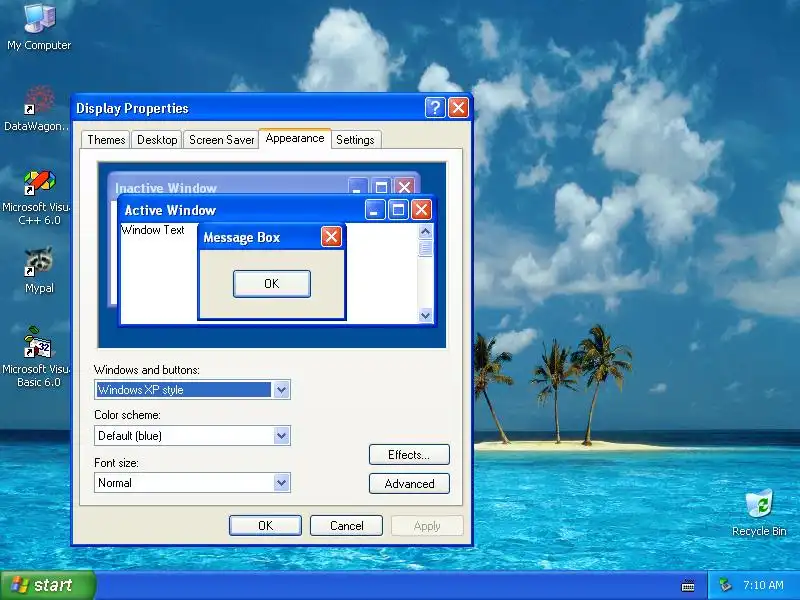Switch to the Settings tab
This screenshot has height=600, width=800.
click(355, 140)
